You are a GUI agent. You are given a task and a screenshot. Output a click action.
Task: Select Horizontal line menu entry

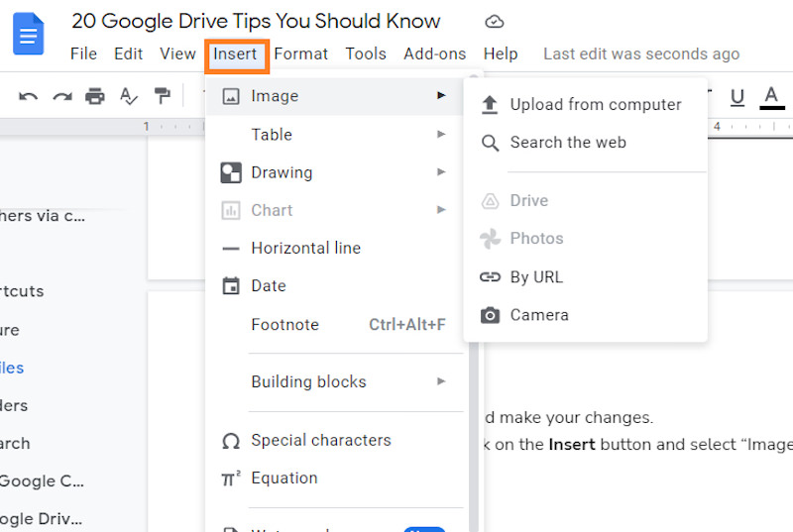click(x=335, y=248)
